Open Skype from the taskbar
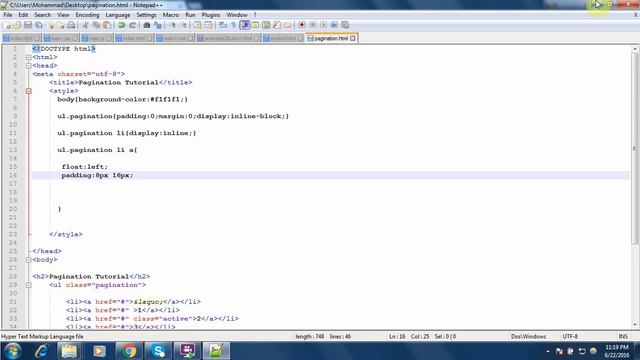 pyautogui.click(x=158, y=351)
